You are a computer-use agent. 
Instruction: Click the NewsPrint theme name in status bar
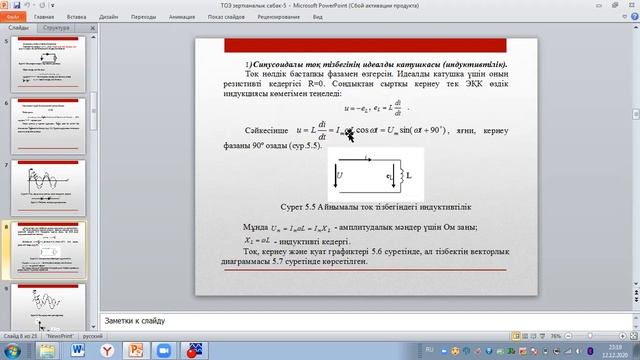coord(60,336)
